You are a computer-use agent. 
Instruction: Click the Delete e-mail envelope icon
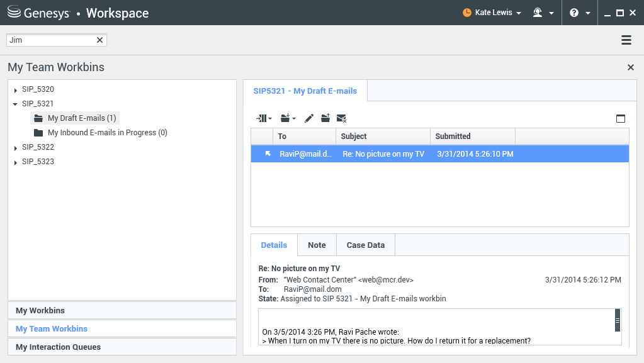[342, 118]
